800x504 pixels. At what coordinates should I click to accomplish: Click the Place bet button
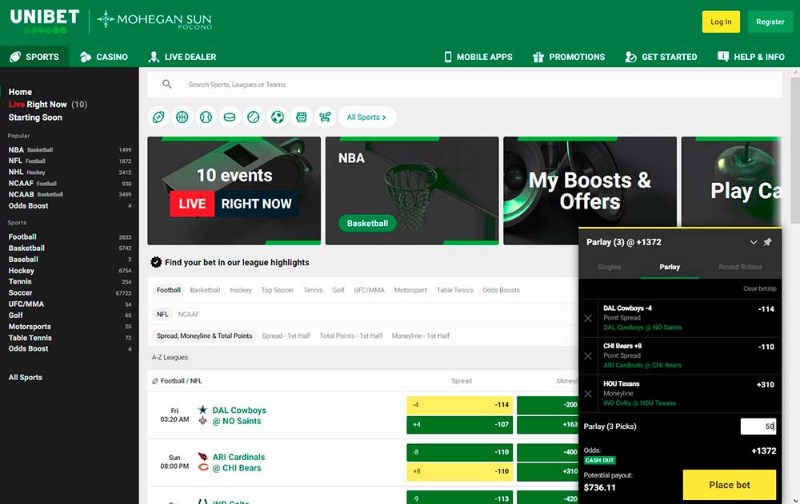coord(729,485)
